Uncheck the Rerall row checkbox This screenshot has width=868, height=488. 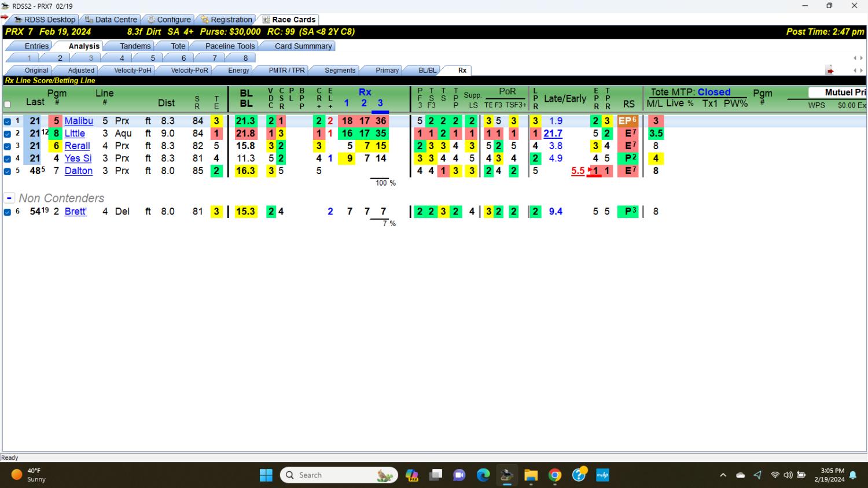click(8, 146)
